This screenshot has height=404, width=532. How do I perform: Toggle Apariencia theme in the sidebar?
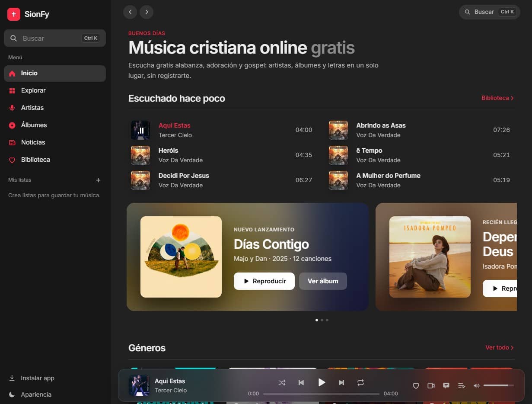(30, 395)
